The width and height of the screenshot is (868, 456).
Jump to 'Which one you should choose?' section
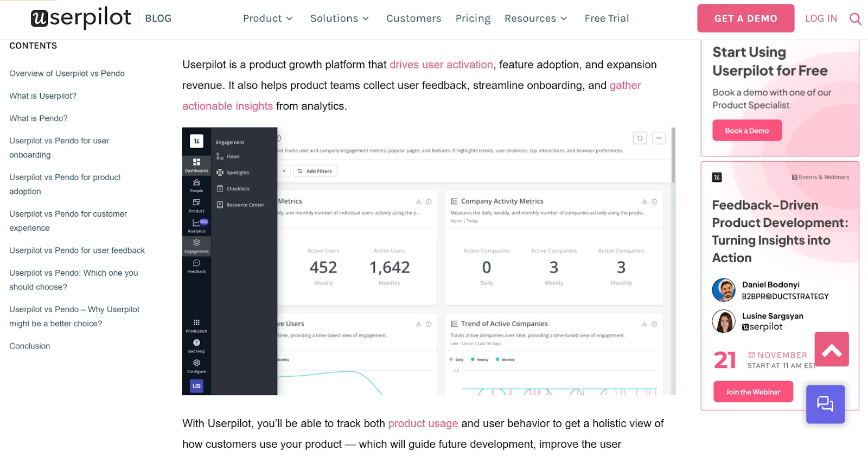coord(74,280)
